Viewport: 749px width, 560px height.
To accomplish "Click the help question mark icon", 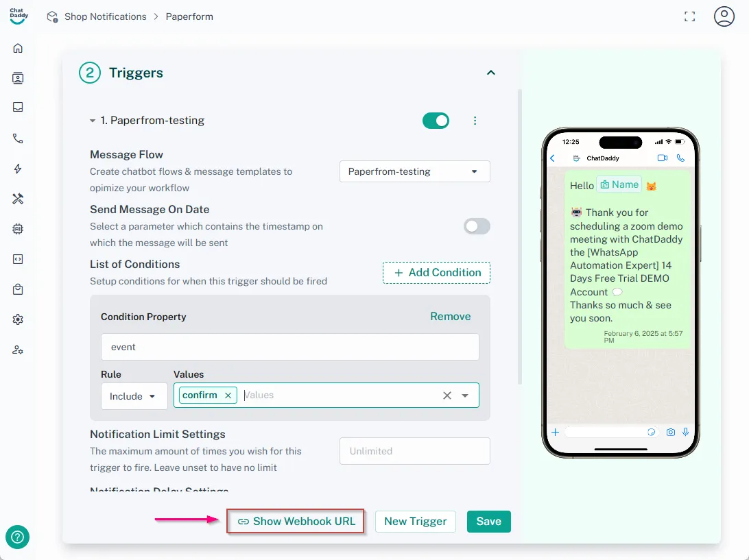I will [17, 537].
